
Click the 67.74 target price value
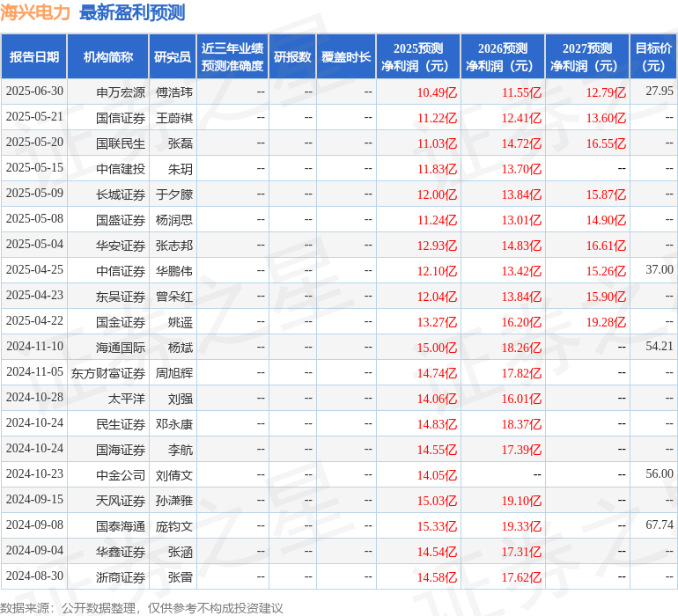pos(659,525)
